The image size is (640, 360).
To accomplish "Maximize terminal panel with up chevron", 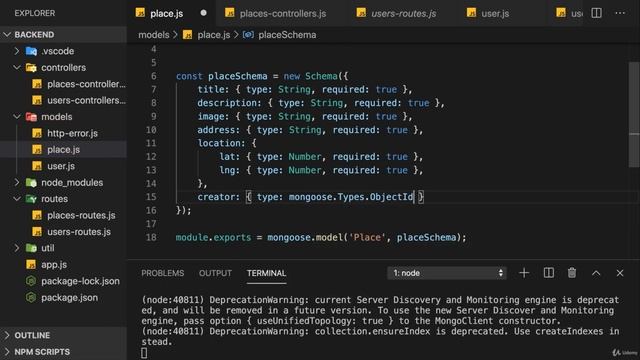I will (596, 273).
